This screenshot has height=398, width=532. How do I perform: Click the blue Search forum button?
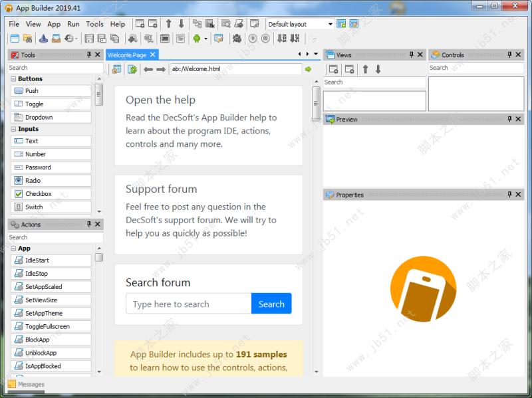pos(271,304)
